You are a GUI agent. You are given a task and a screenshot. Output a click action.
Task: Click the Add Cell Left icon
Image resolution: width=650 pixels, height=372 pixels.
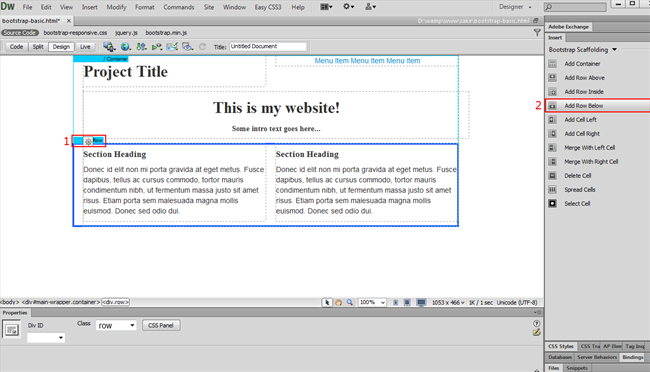click(552, 120)
